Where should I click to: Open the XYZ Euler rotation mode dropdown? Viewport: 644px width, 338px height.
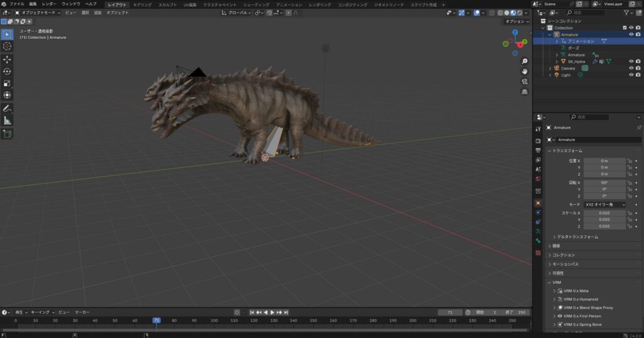tap(604, 204)
